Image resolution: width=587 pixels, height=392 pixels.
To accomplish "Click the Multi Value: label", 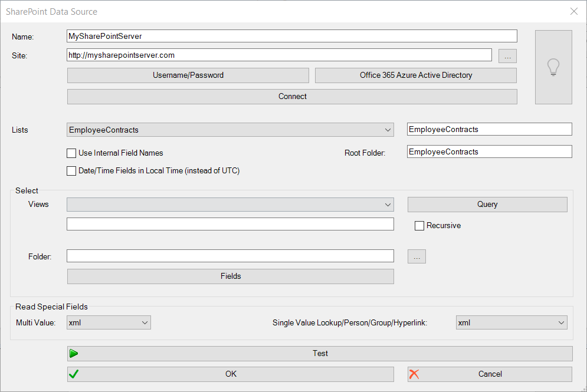I will pos(35,323).
